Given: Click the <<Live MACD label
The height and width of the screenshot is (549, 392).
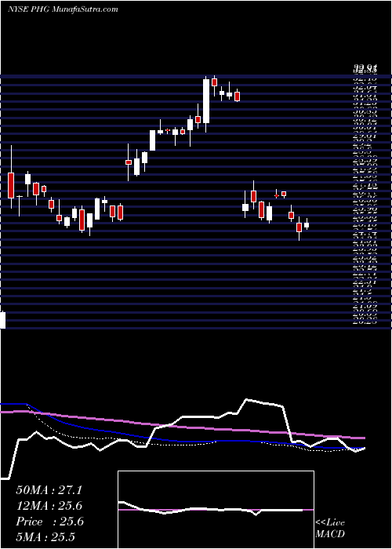Looking at the screenshot, I should click(330, 529).
